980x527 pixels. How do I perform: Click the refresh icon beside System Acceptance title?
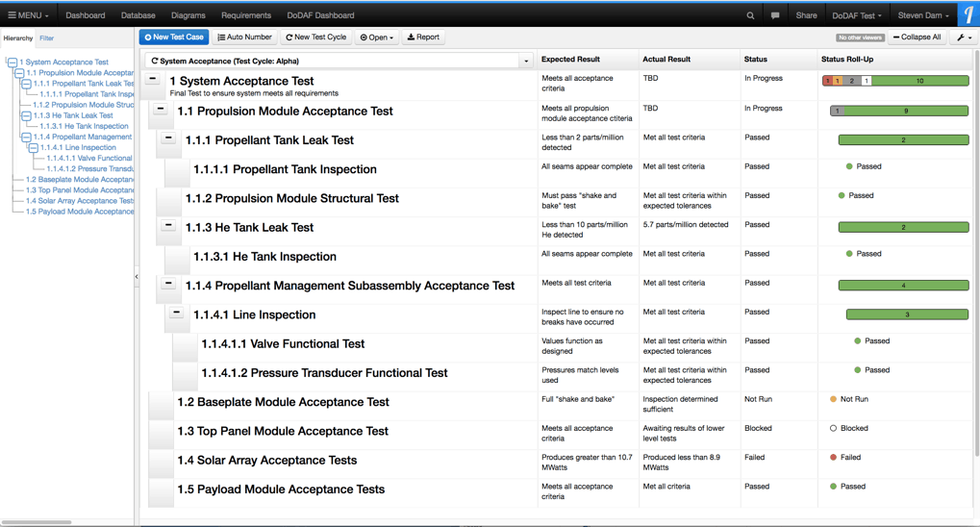(x=155, y=61)
